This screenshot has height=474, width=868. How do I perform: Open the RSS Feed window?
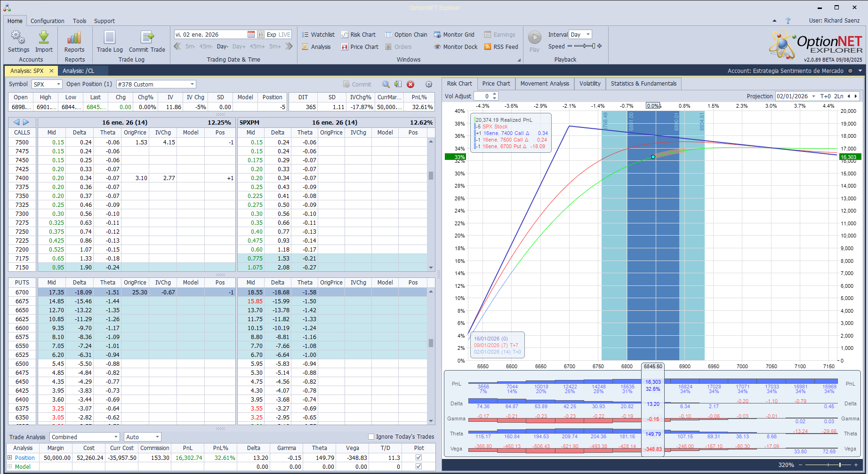tap(501, 47)
